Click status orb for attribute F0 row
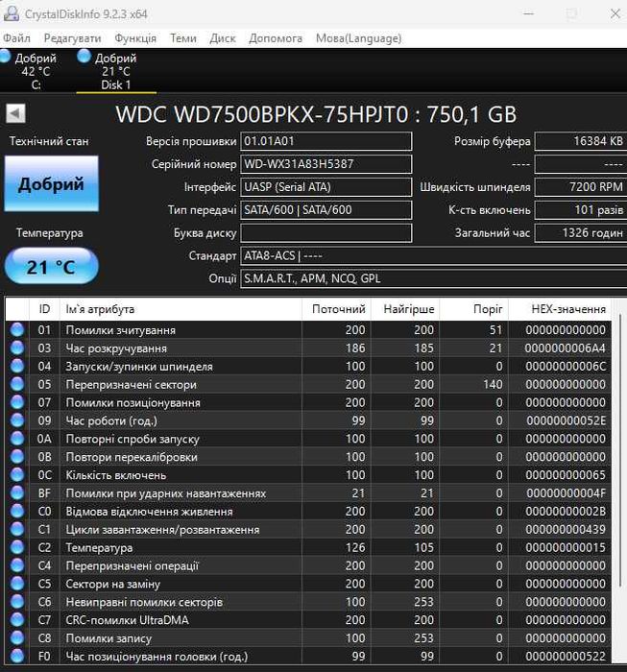The image size is (627, 672). [17, 656]
